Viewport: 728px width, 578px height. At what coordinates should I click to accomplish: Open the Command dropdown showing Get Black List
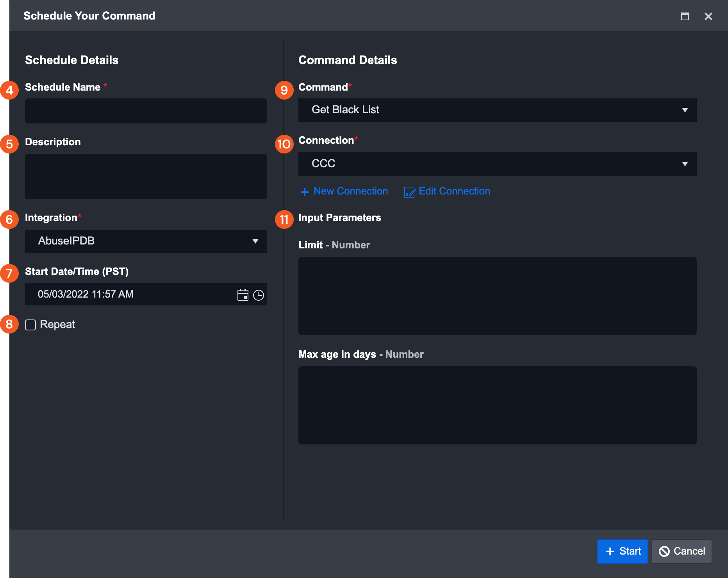click(497, 110)
